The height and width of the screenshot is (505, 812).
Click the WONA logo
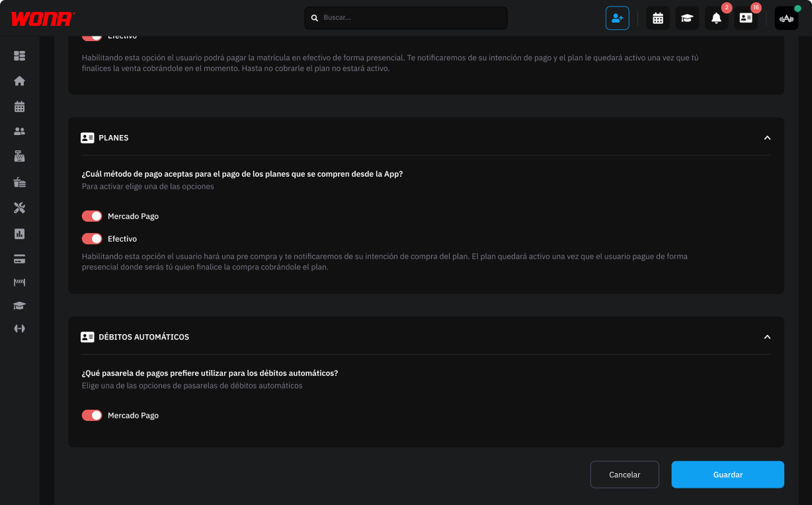tap(43, 19)
